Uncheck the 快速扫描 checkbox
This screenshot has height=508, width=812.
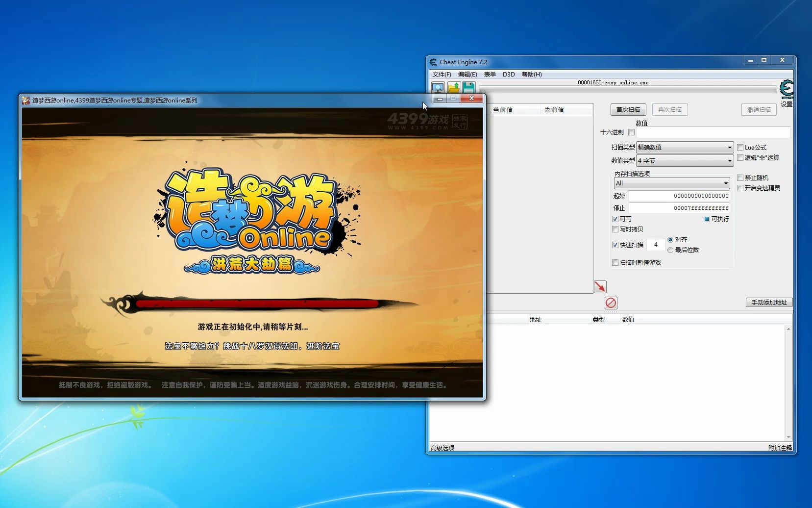[x=615, y=245]
